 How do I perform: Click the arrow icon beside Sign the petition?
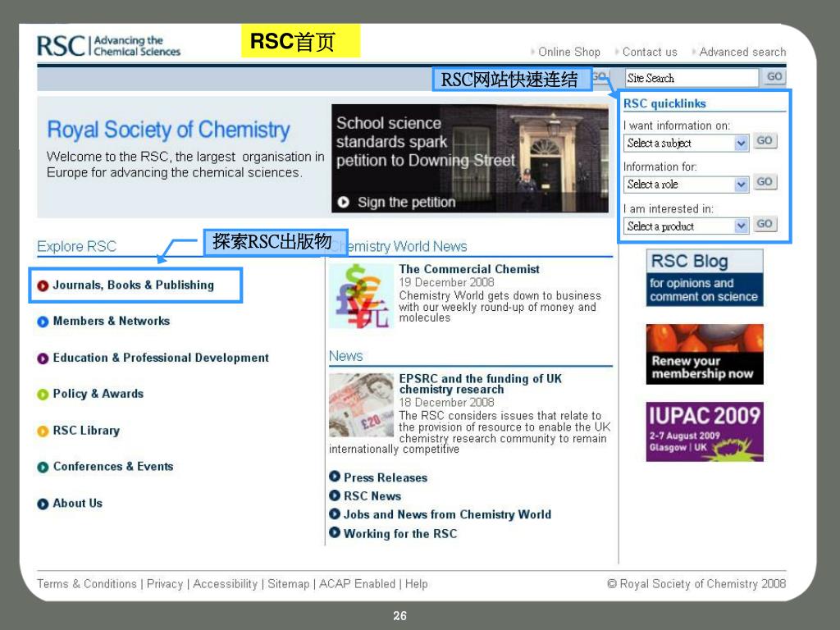point(344,202)
